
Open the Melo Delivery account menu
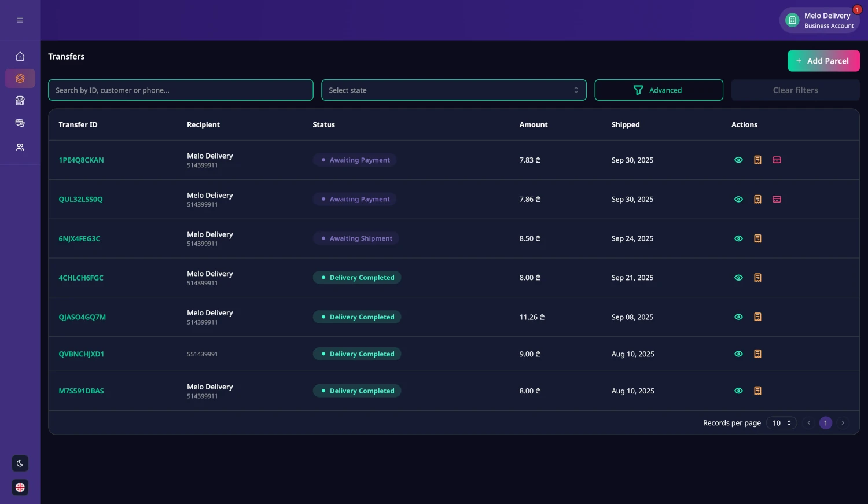(x=820, y=20)
